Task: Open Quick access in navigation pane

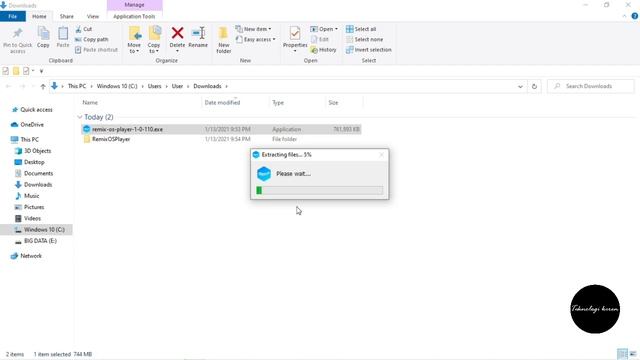Action: pos(32,110)
